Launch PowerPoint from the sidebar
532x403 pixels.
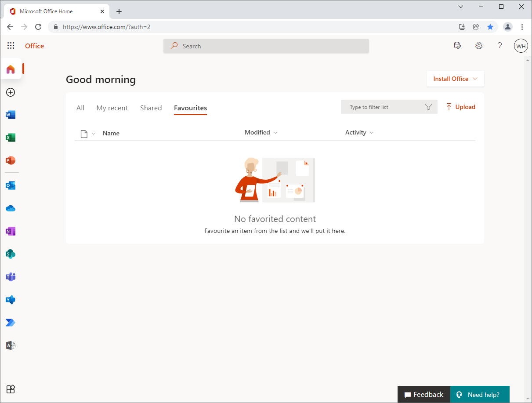(x=11, y=161)
